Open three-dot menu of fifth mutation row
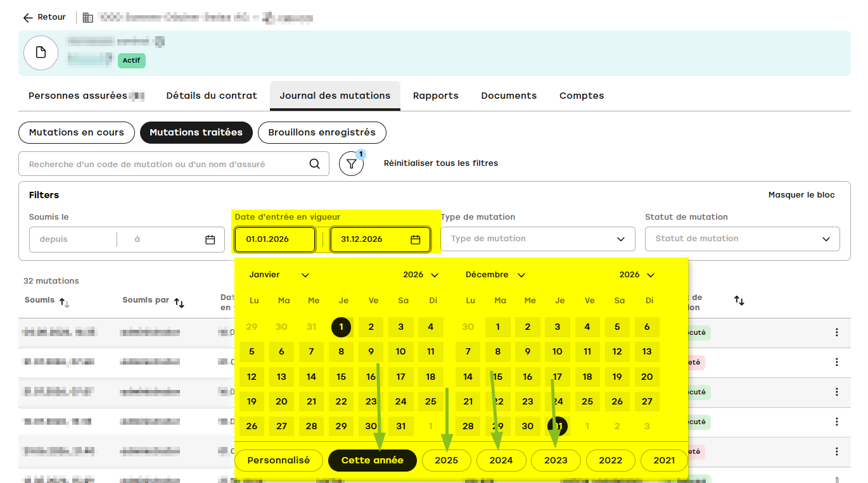The image size is (868, 483). coord(837,451)
